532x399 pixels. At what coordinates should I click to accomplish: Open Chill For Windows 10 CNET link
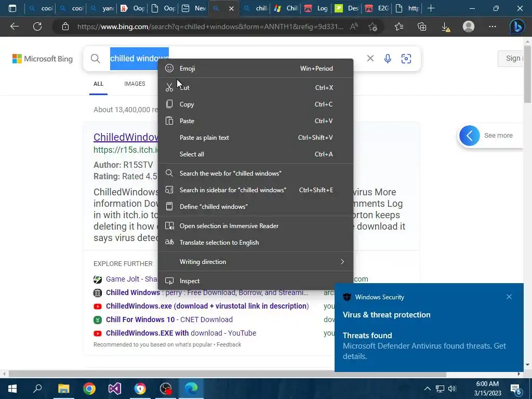tap(169, 320)
